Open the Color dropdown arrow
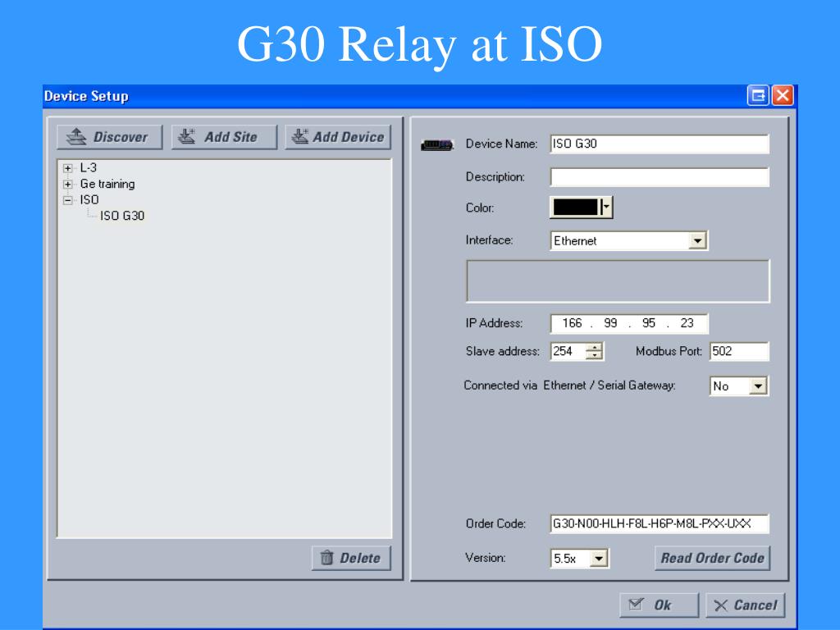Image resolution: width=840 pixels, height=630 pixels. (x=606, y=208)
